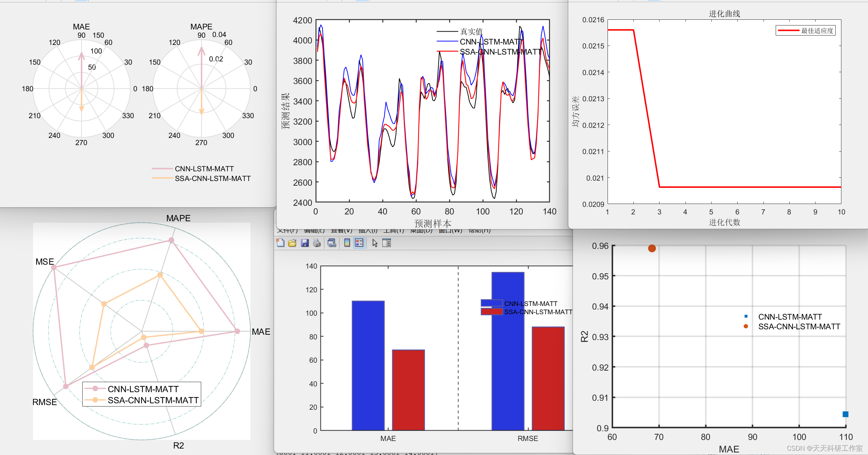Image resolution: width=868 pixels, height=455 pixels.
Task: Click SSA-CNN-LSTM-MATT label in bar chart legend
Action: [x=538, y=312]
